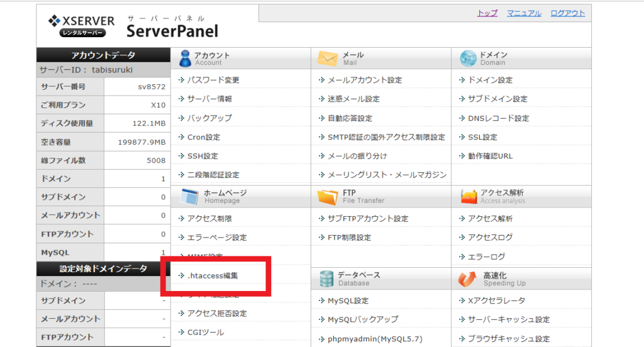Open サブドメイン設定
Viewport: 644px width, 347px height.
click(498, 99)
